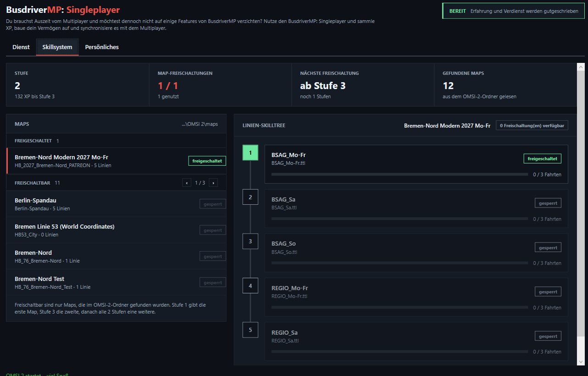Click freigeschaltet badge on BSAG_Mo-Fr line
This screenshot has width=588, height=376.
click(543, 158)
